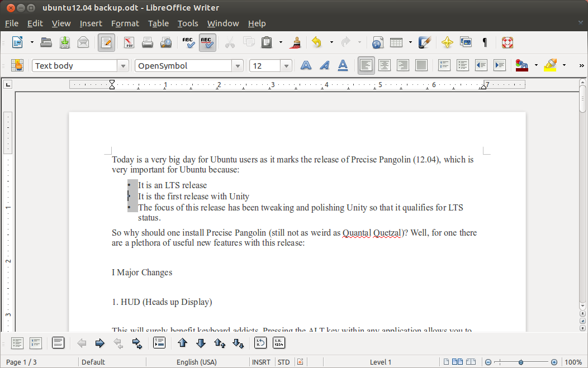Run Spelling and Grammar check

[188, 42]
